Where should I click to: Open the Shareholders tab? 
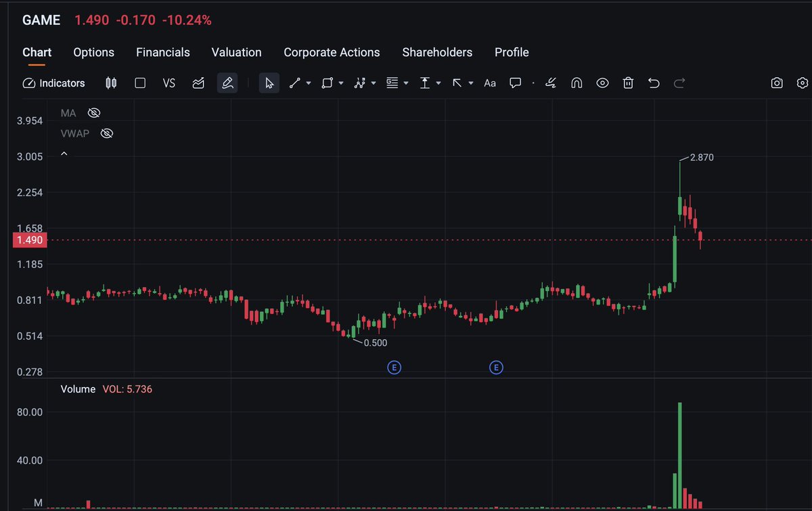click(x=437, y=52)
